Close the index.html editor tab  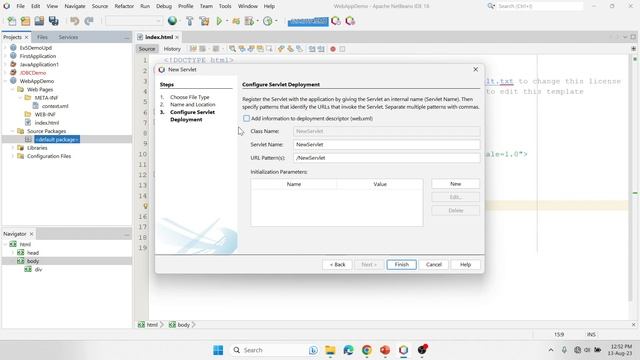coord(177,37)
